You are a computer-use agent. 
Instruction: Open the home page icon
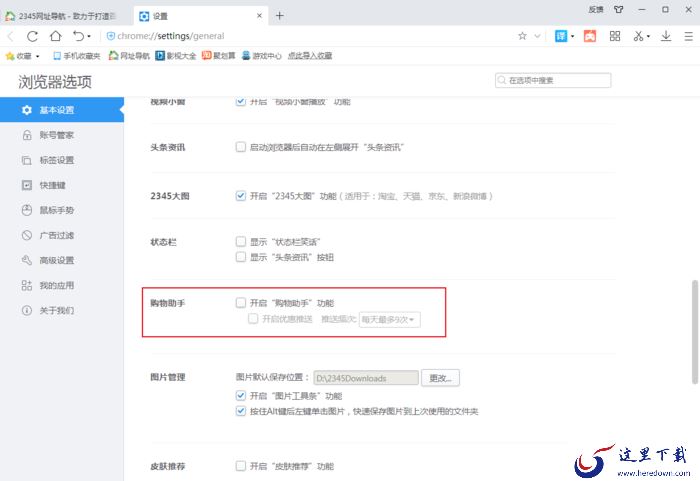[x=55, y=36]
